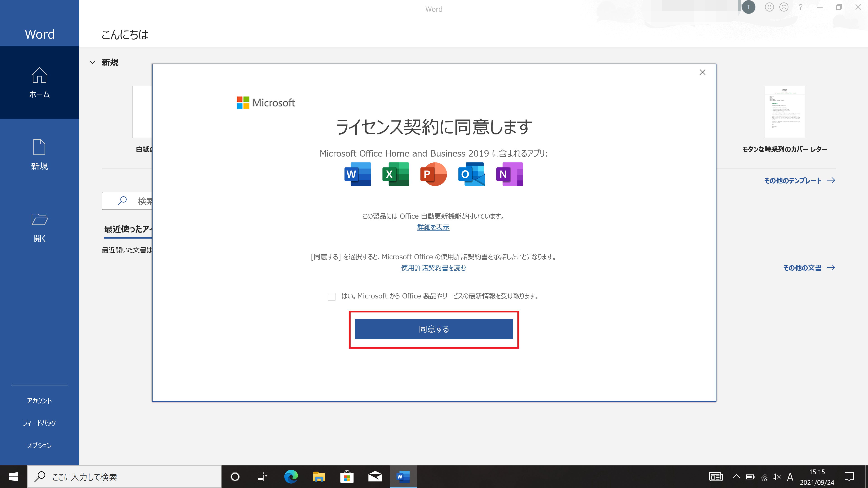The width and height of the screenshot is (868, 488).
Task: Click the Word icon on the taskbar
Action: (403, 477)
